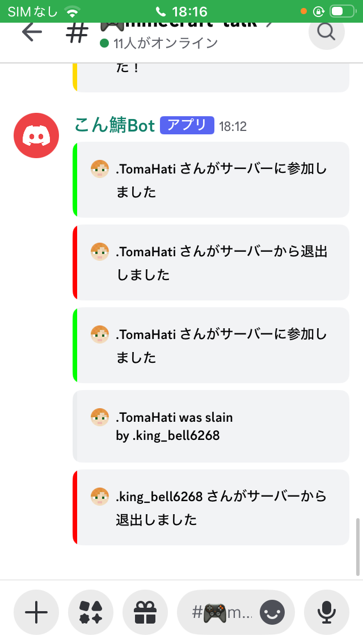Click the chat scrollbar handle
363x644 pixels.
[357, 547]
